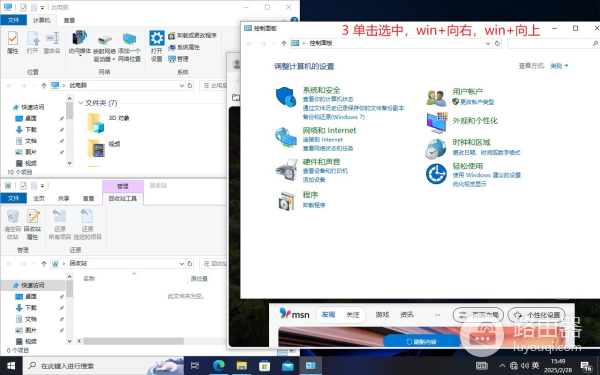Screen dimensions: 600x375
Task: Select 关注 tab in msn widget
Action: 352,315
